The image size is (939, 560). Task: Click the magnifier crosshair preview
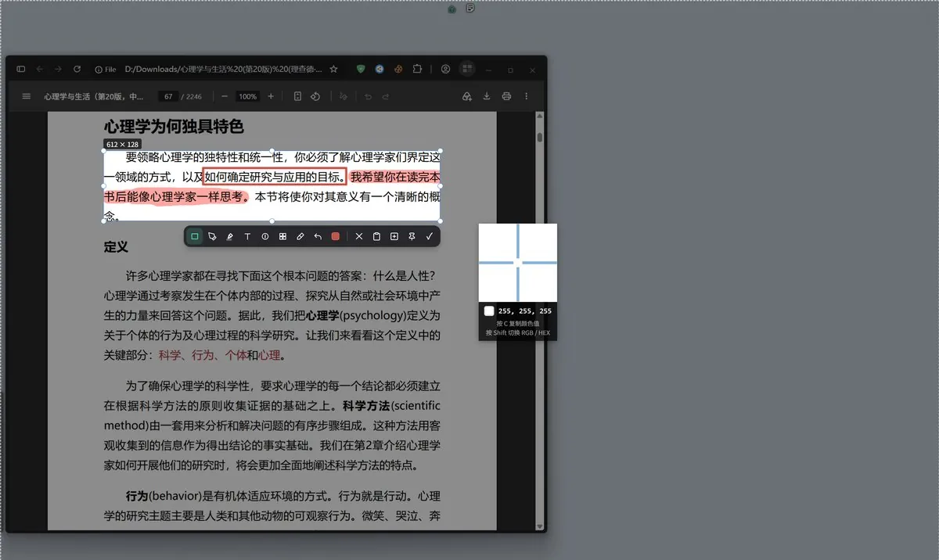[518, 263]
